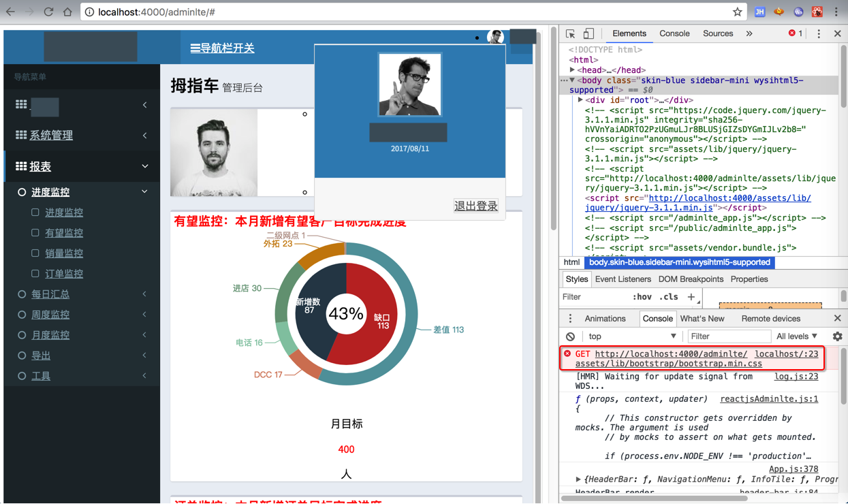848x504 pixels.
Task: Close the DevTools drawer
Action: (837, 319)
